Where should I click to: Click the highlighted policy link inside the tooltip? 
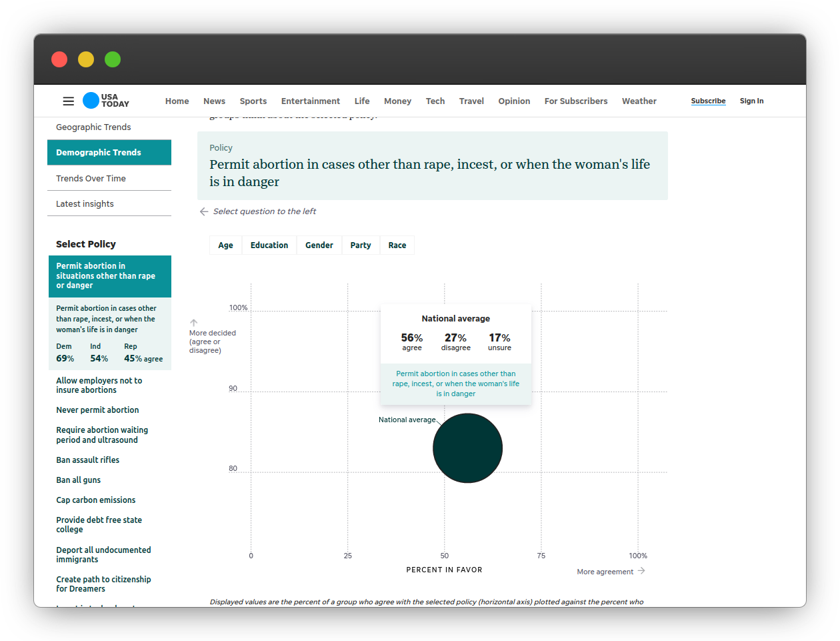(x=455, y=383)
